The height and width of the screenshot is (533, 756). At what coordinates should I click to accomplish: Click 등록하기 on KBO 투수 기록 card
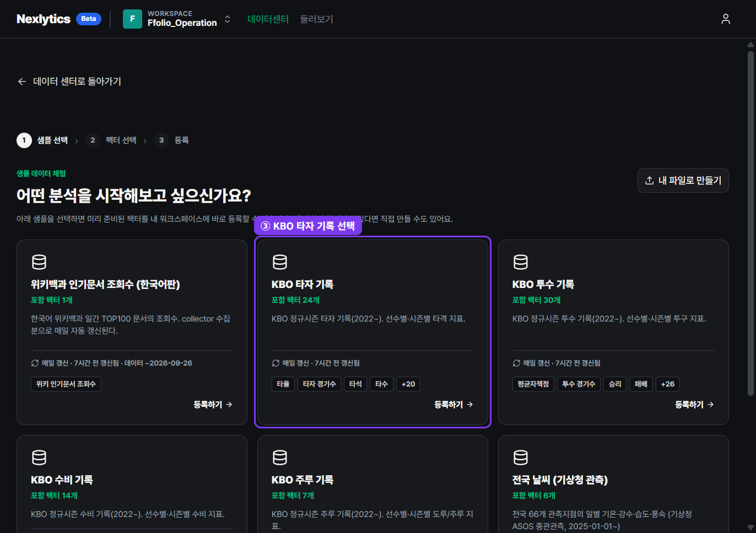[694, 405]
